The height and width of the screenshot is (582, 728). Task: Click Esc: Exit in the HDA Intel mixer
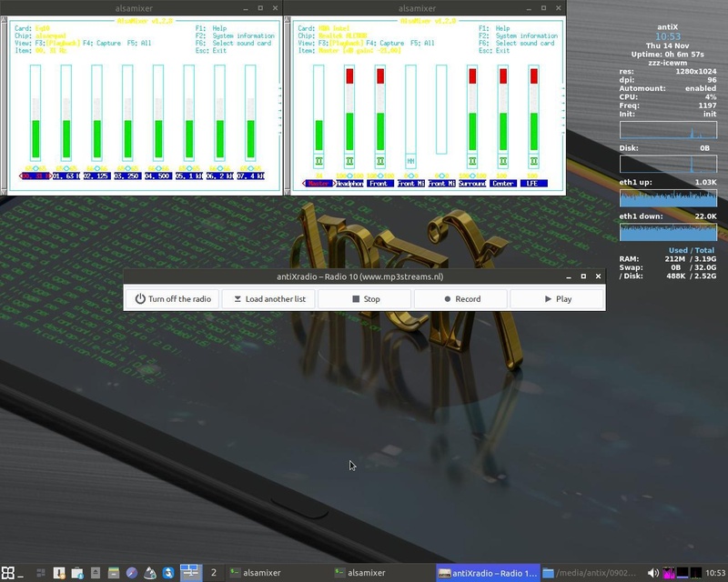pyautogui.click(x=494, y=51)
